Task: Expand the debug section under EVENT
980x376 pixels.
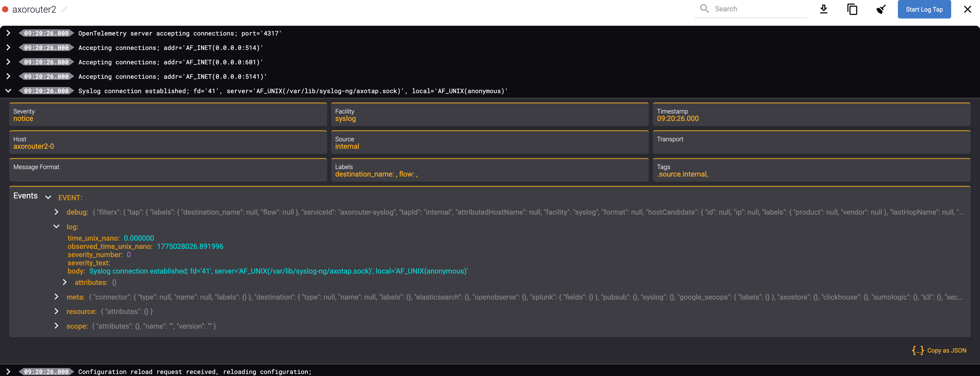Action: (x=57, y=212)
